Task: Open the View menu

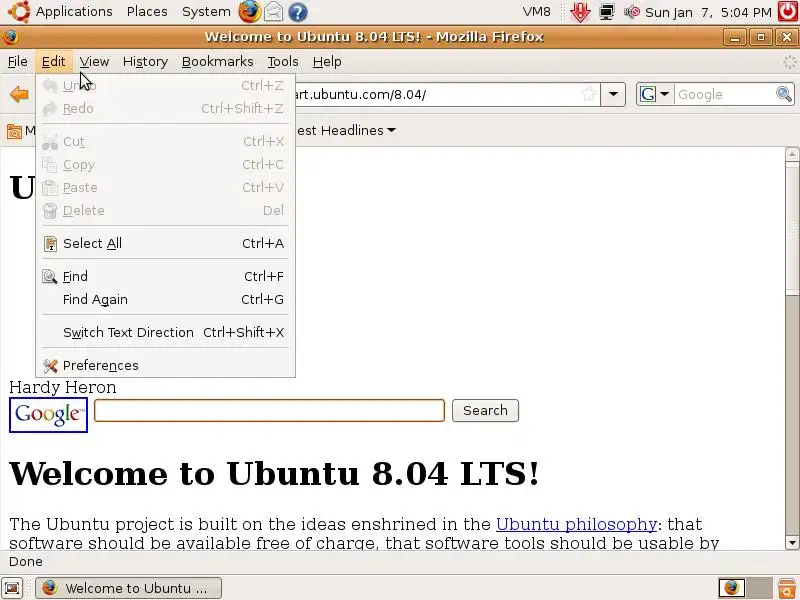Action: (94, 62)
